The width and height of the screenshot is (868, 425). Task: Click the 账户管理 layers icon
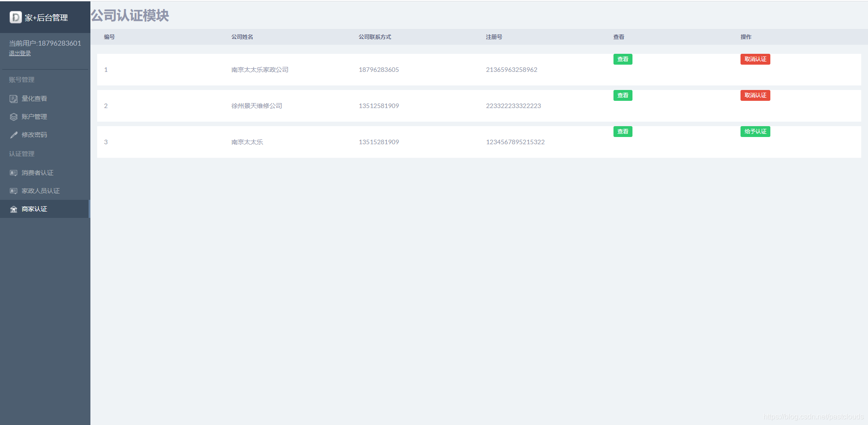(14, 117)
